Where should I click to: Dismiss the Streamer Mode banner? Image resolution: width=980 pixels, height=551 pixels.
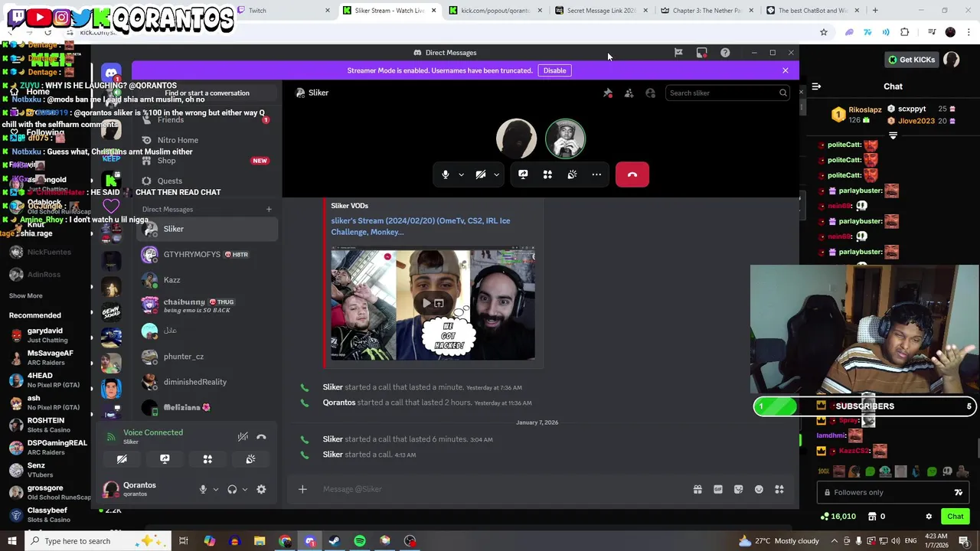(x=785, y=70)
